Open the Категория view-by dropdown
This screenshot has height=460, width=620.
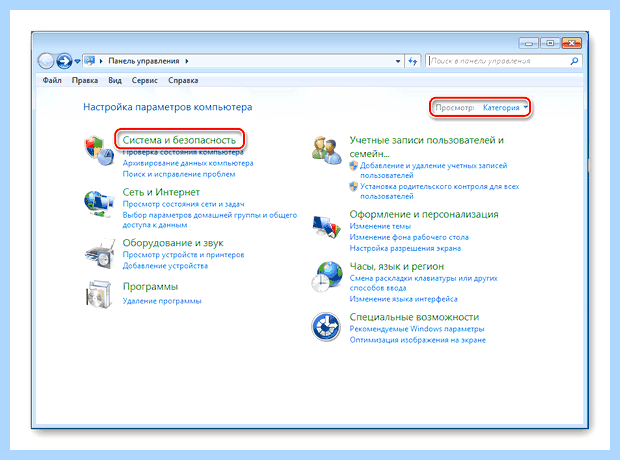point(505,108)
